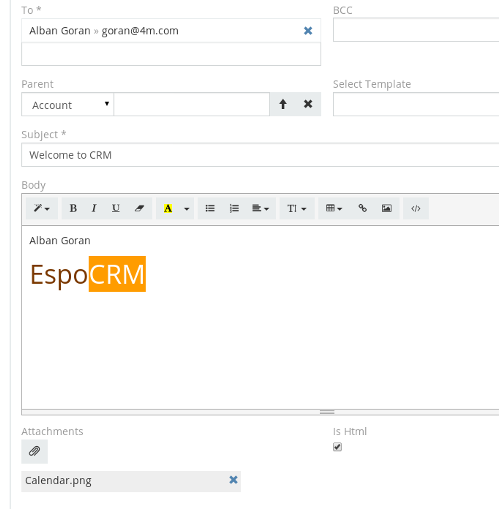Image resolution: width=499 pixels, height=509 pixels.
Task: Open the insert table dropdown
Action: (334, 208)
